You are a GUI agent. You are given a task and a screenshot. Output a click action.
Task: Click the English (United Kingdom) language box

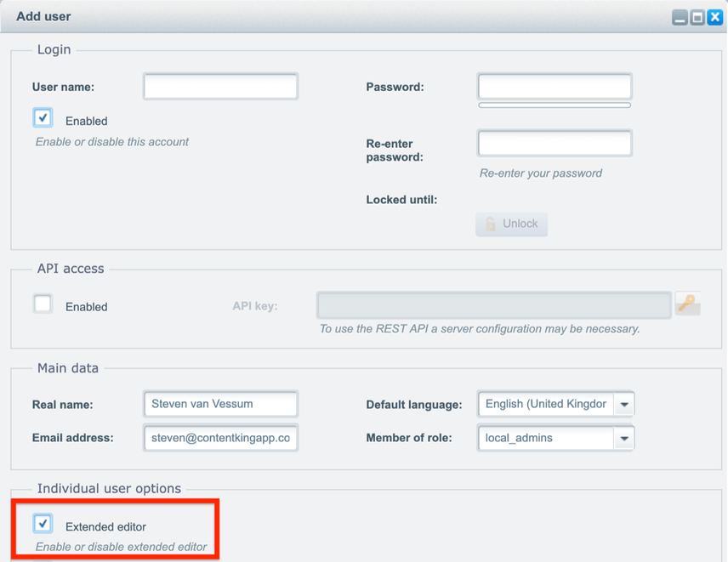point(546,404)
